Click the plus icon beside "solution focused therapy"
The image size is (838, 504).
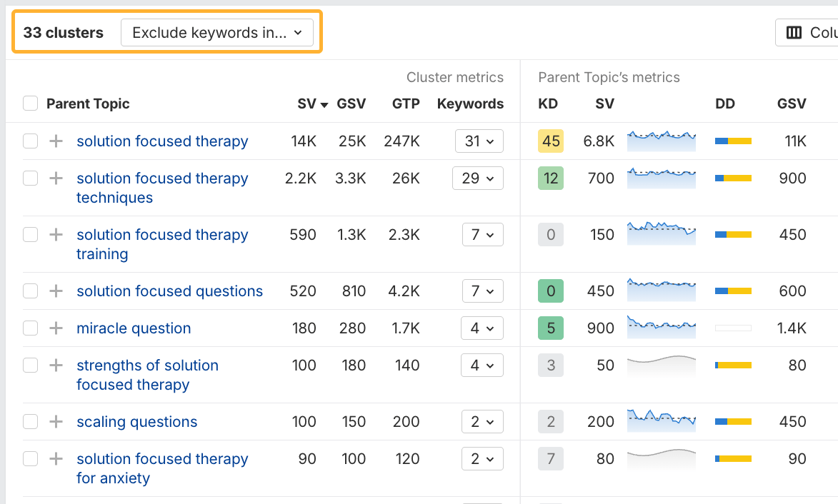pyautogui.click(x=56, y=141)
